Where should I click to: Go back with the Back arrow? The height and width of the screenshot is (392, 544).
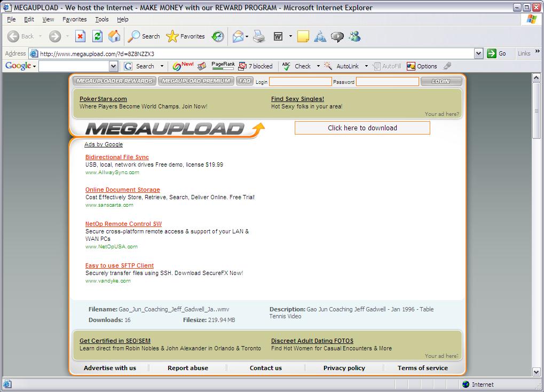click(x=20, y=36)
